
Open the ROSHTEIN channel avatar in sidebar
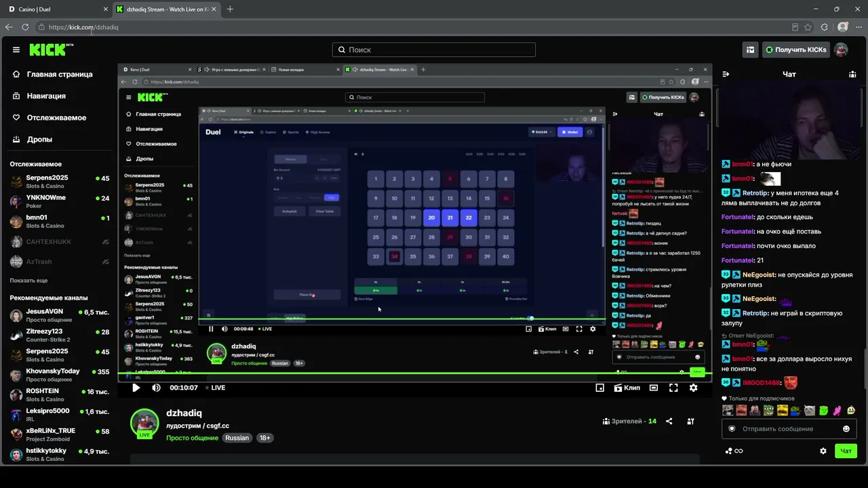16,394
